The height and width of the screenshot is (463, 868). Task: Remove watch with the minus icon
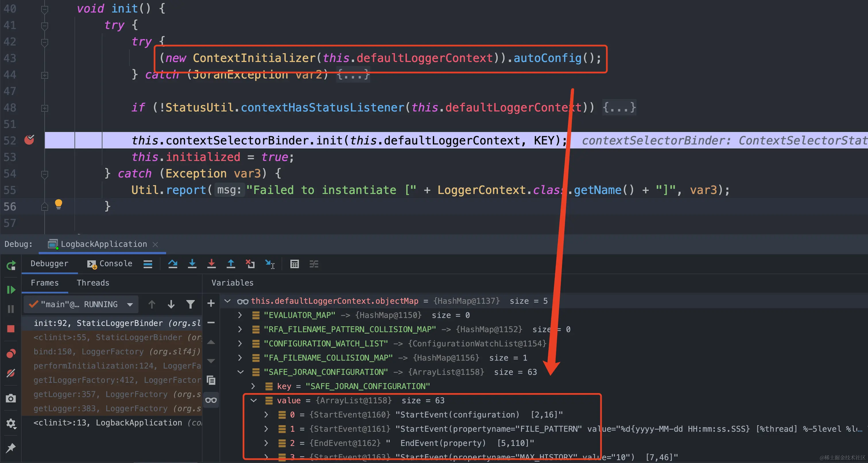(x=211, y=322)
